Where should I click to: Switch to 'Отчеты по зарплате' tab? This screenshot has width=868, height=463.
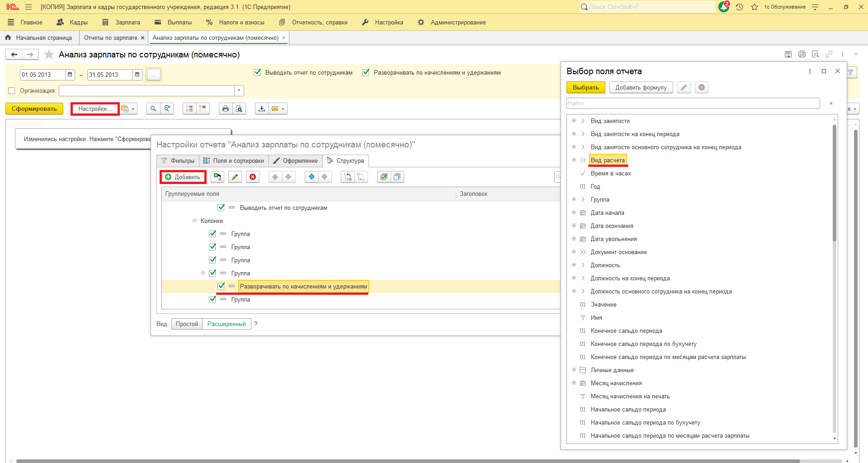tap(110, 38)
